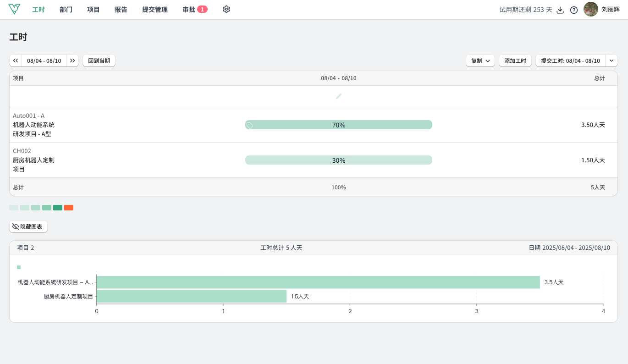The height and width of the screenshot is (364, 628).
Task: Open the 复制 dropdown
Action: coord(480,61)
